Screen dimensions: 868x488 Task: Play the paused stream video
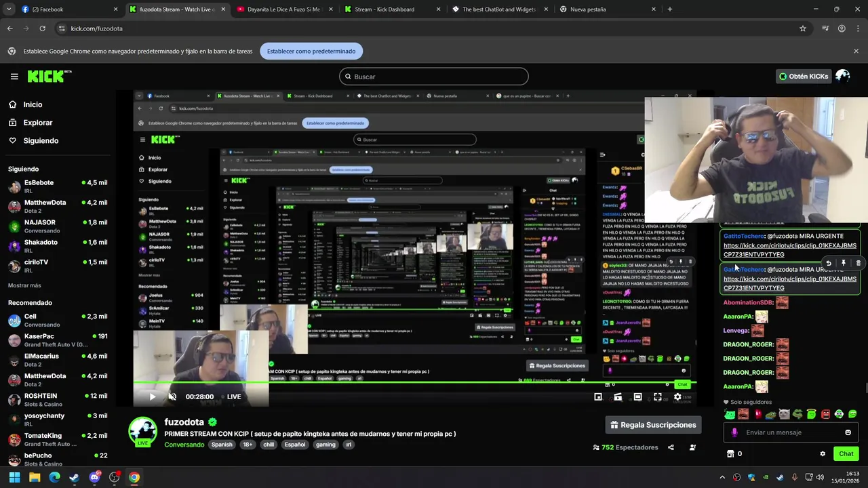(x=152, y=396)
